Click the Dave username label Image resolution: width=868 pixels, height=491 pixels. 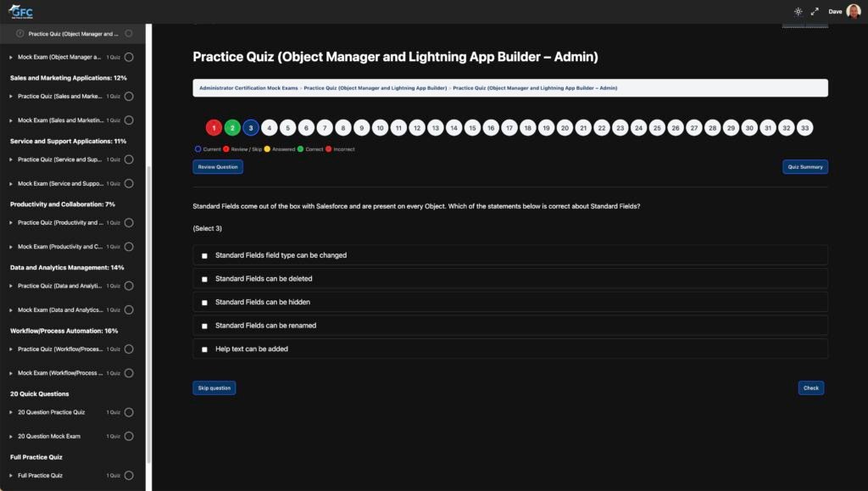(835, 12)
